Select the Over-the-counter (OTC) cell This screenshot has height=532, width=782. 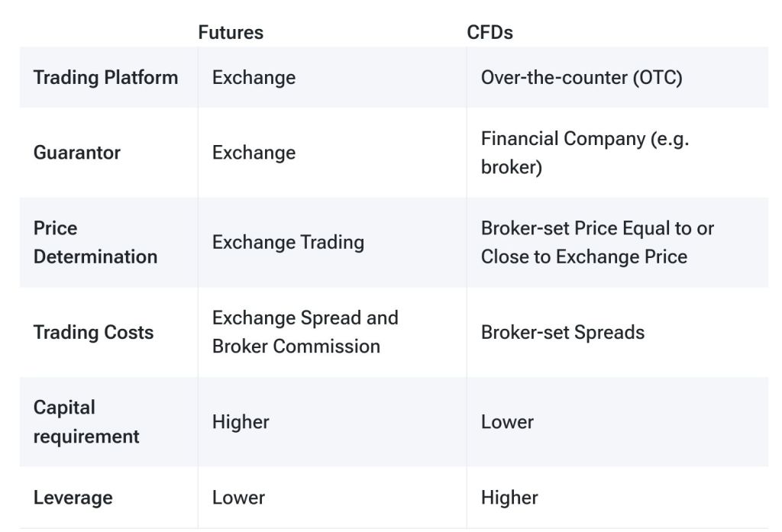[x=581, y=77]
